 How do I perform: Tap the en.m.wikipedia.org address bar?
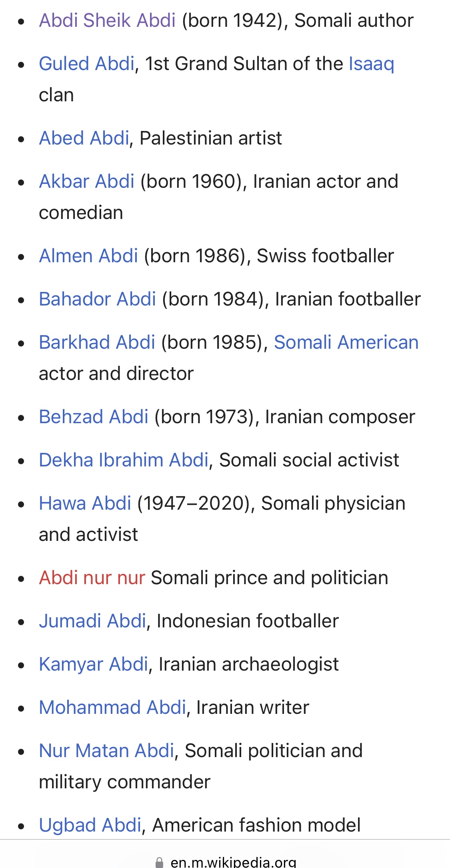tap(225, 861)
